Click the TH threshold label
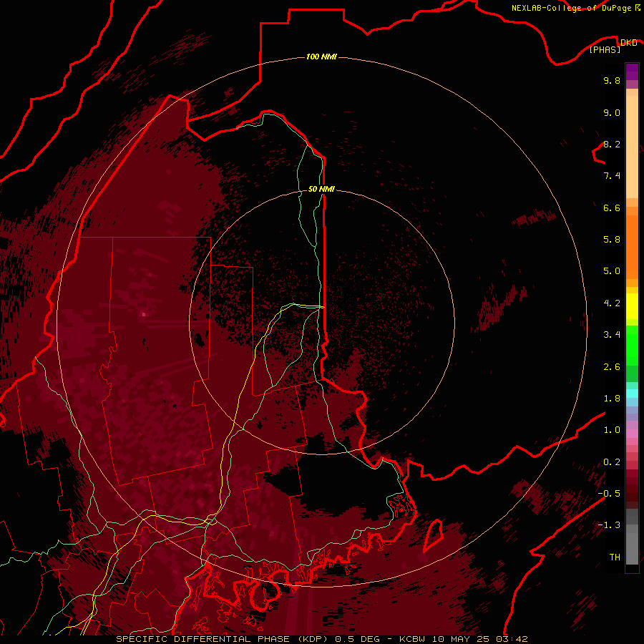This screenshot has height=644, width=644. point(615,557)
